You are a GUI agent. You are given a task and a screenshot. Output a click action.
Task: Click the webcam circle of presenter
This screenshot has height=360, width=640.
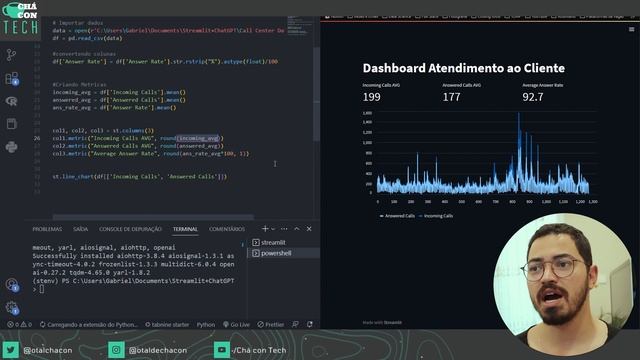point(564,284)
